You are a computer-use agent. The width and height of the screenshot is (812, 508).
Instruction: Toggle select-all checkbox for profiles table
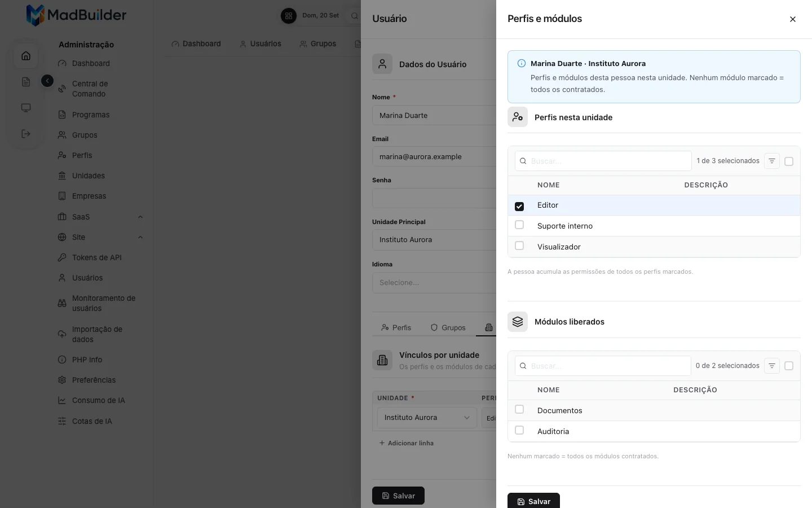[789, 161]
